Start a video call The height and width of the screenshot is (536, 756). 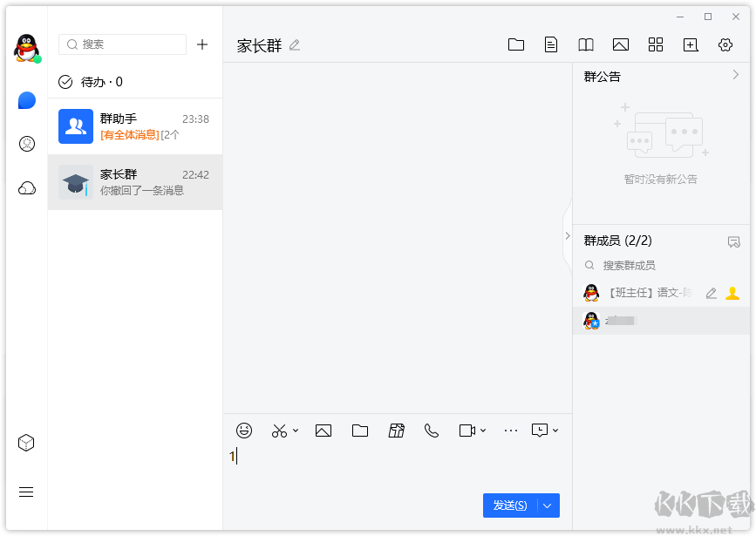coord(467,430)
